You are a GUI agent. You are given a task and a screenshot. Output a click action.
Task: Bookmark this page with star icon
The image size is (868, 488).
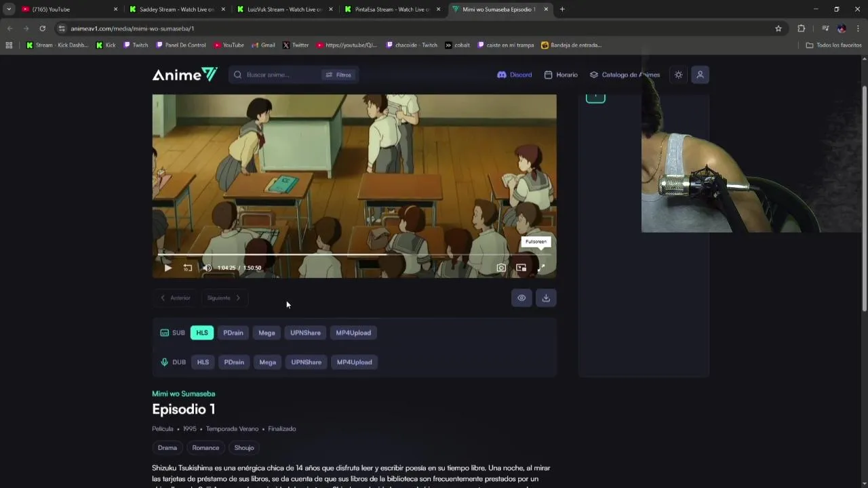[778, 28]
